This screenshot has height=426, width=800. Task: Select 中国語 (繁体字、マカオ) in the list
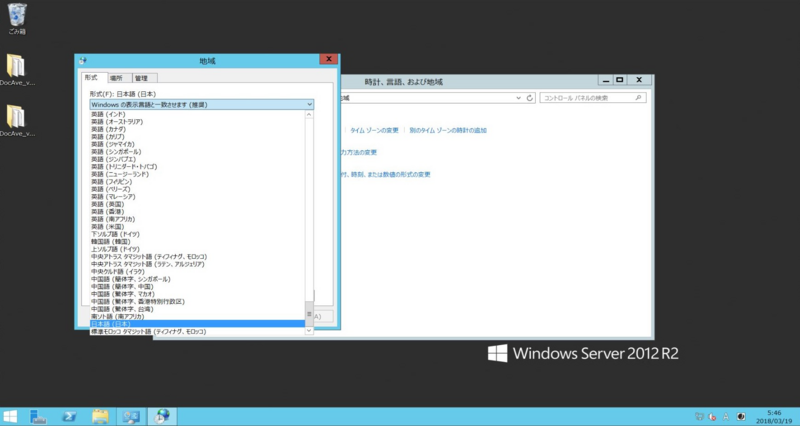(197, 294)
